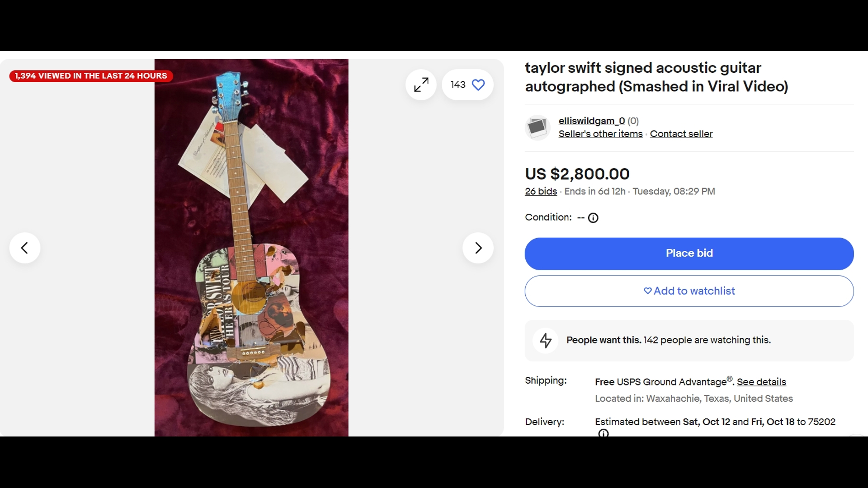The image size is (868, 488).
Task: See shipping details for USPS Ground Advantage
Action: [x=761, y=382]
